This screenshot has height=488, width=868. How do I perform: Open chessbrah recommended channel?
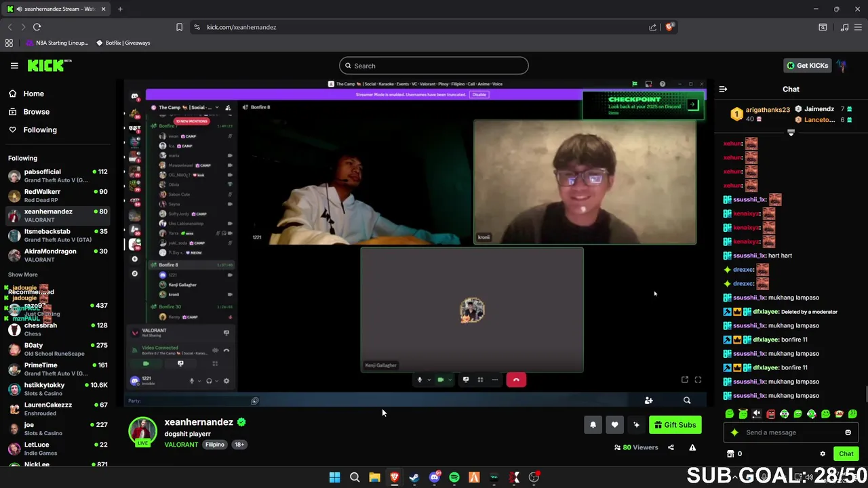57,329
